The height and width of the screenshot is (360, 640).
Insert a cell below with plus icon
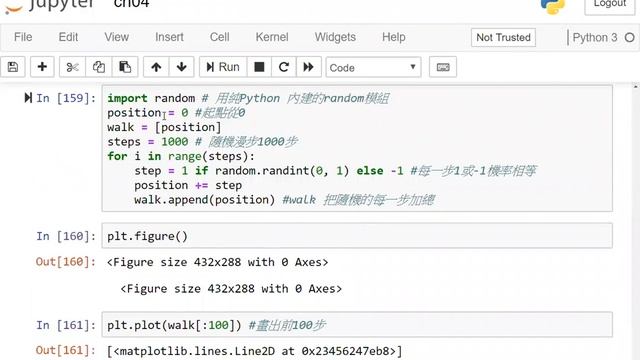[42, 67]
